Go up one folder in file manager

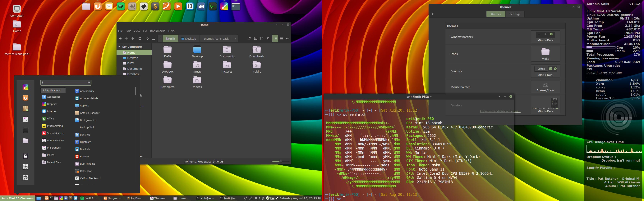pos(133,38)
